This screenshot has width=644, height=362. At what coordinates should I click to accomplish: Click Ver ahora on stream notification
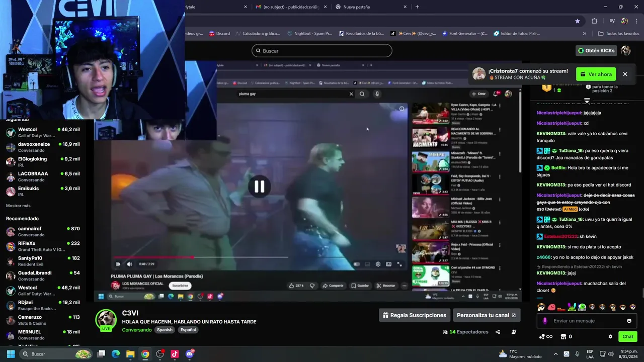point(596,74)
